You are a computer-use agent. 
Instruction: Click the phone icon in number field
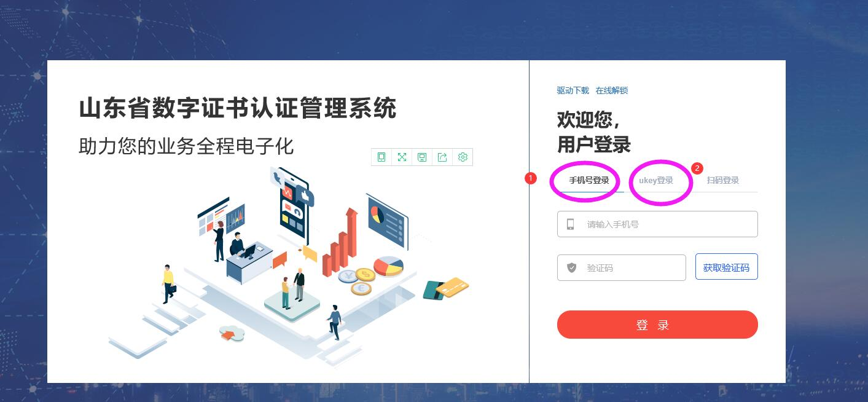click(571, 224)
